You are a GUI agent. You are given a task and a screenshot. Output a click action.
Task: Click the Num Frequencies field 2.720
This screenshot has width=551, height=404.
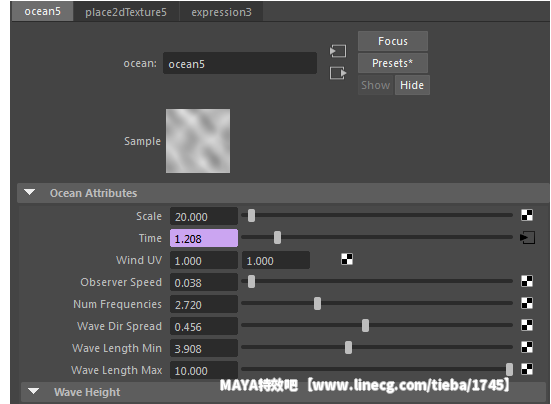click(x=204, y=304)
